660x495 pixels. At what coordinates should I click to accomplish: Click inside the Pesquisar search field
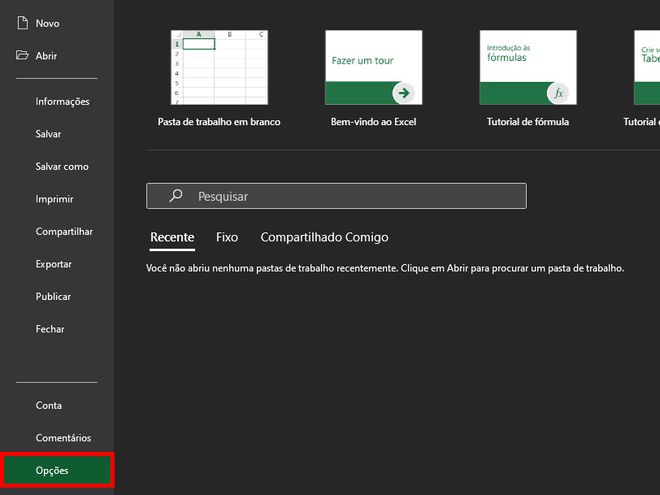(x=336, y=196)
